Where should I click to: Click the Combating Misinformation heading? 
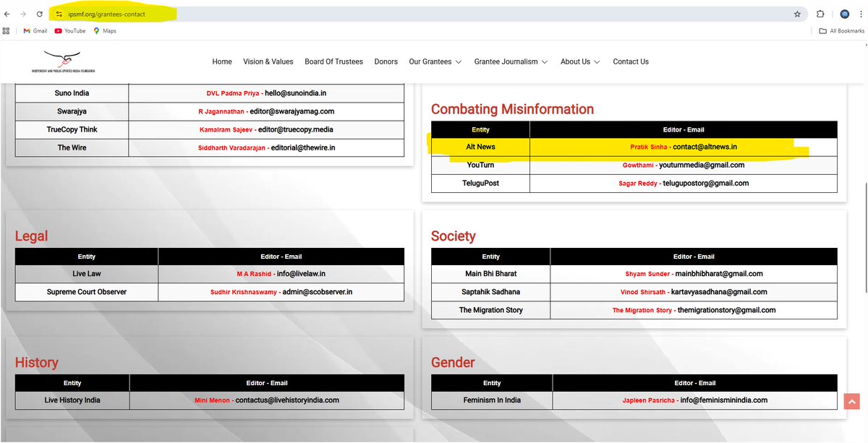[x=512, y=109]
